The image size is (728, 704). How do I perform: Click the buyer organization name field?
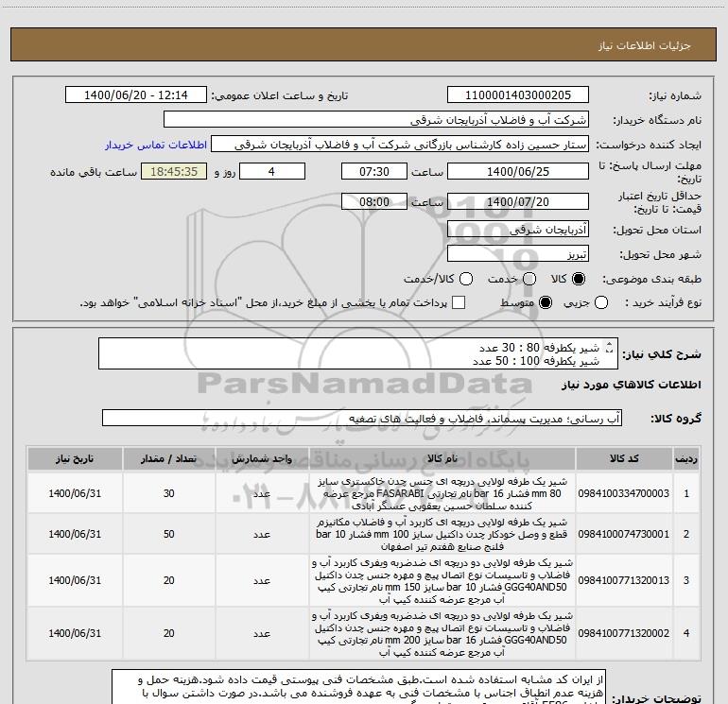point(376,120)
